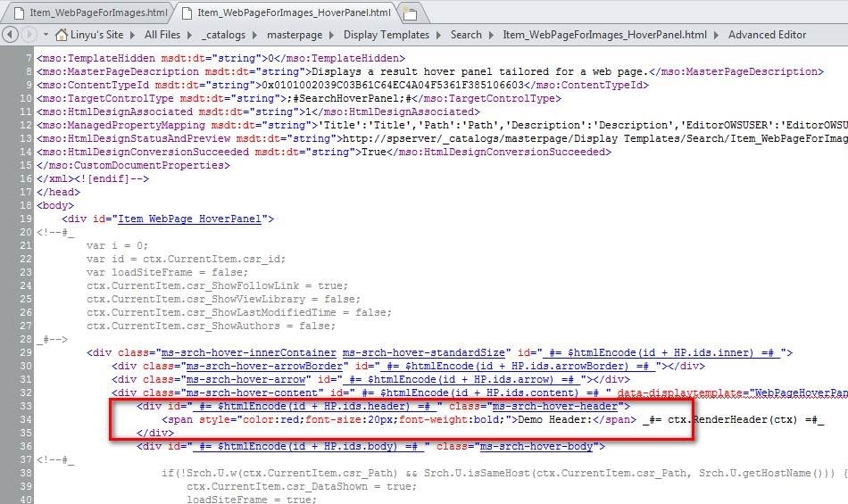This screenshot has width=848, height=504.
Task: Click the page icon on HoverPanel.html tab
Action: 187,12
